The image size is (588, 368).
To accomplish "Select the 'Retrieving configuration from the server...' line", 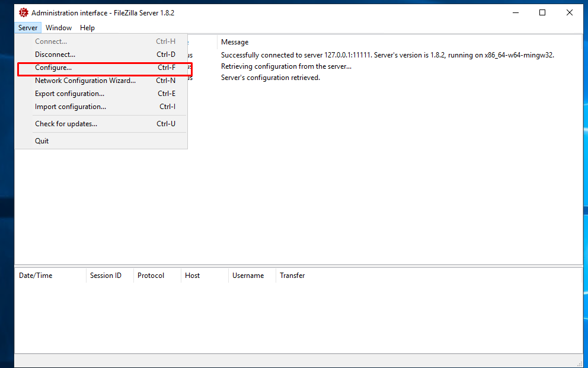I will point(286,66).
